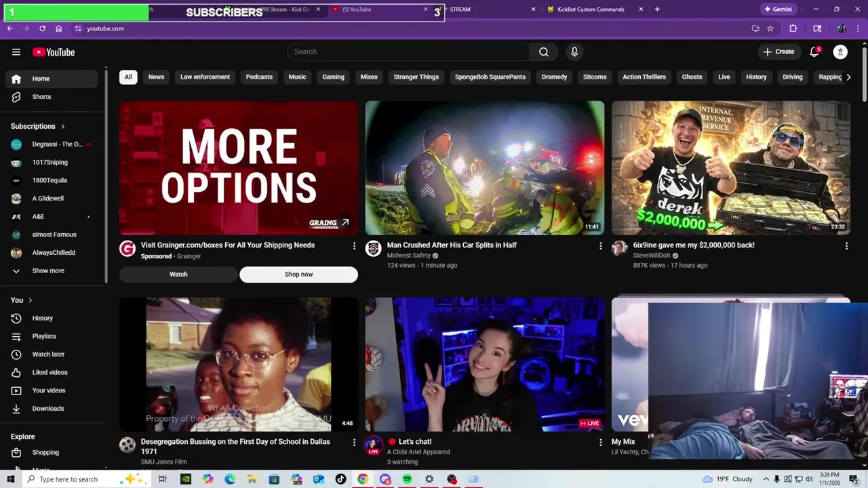Click the browser address bar
The image size is (868, 488).
(407, 28)
